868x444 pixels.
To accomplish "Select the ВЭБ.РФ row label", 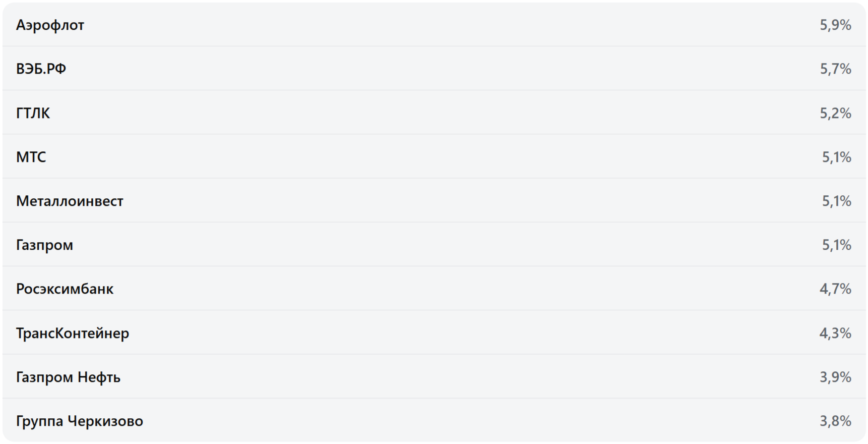I will coord(41,69).
